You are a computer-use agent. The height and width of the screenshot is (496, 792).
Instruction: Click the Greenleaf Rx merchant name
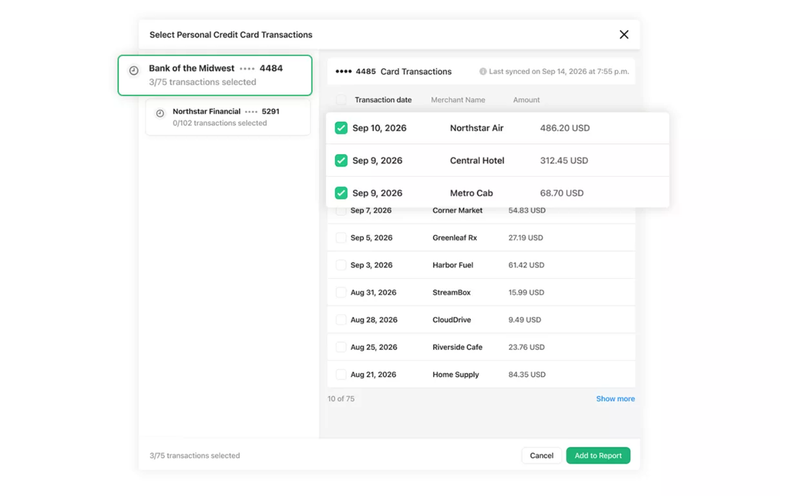pos(455,238)
